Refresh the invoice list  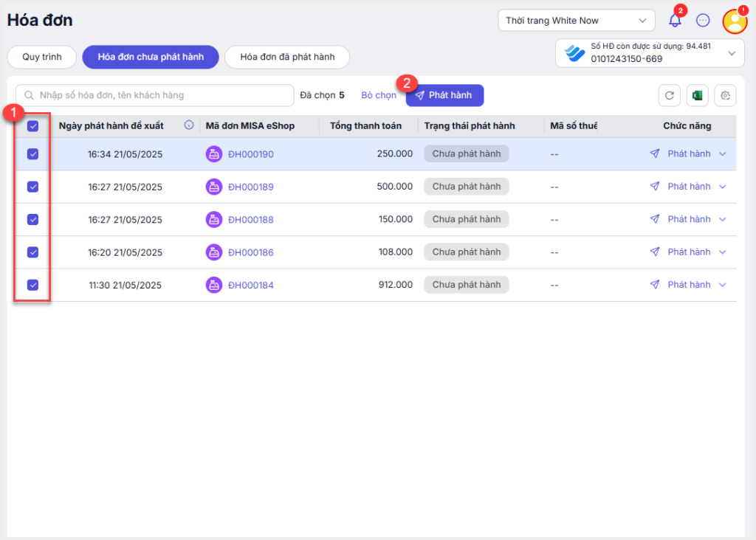click(669, 95)
